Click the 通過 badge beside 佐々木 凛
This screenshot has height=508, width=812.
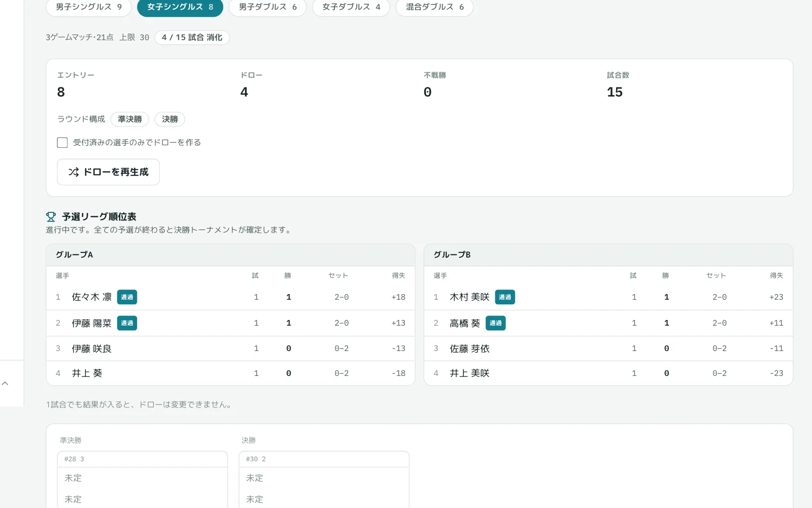pos(127,297)
